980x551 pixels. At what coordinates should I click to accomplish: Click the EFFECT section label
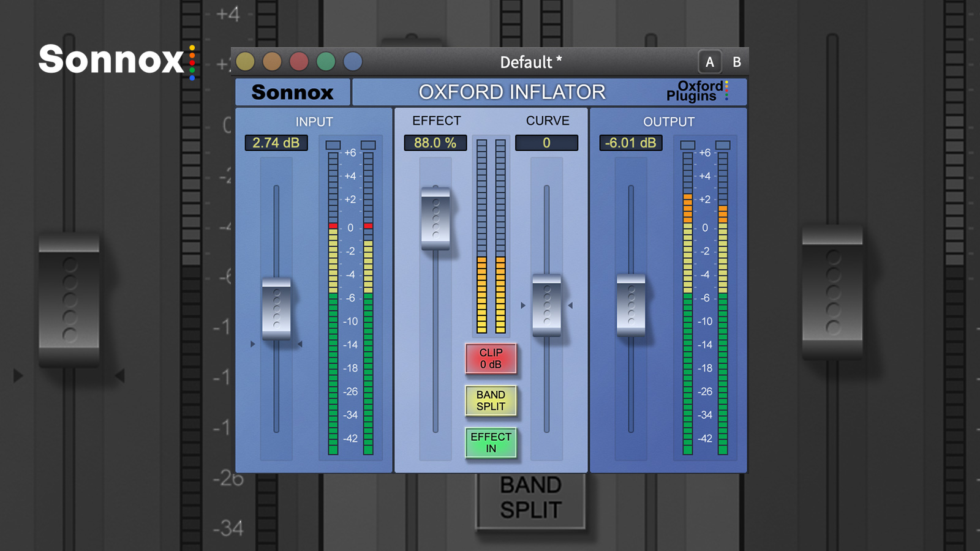pyautogui.click(x=437, y=121)
